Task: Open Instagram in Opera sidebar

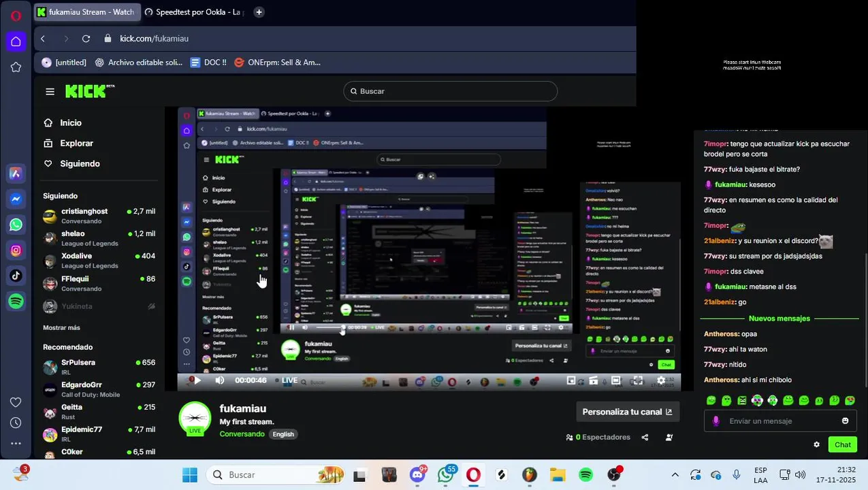Action: tap(16, 250)
